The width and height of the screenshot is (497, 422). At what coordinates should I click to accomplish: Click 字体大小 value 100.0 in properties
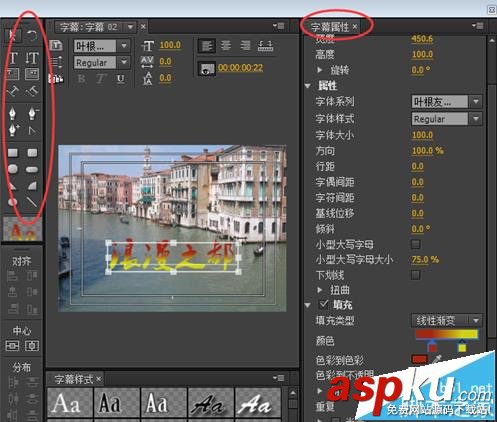(x=422, y=135)
